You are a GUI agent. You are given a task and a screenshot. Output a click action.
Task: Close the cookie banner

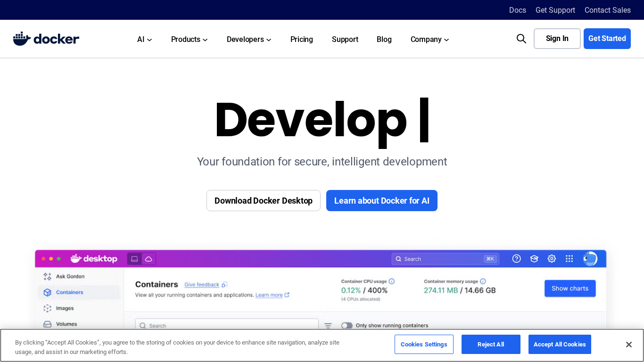[x=628, y=345]
